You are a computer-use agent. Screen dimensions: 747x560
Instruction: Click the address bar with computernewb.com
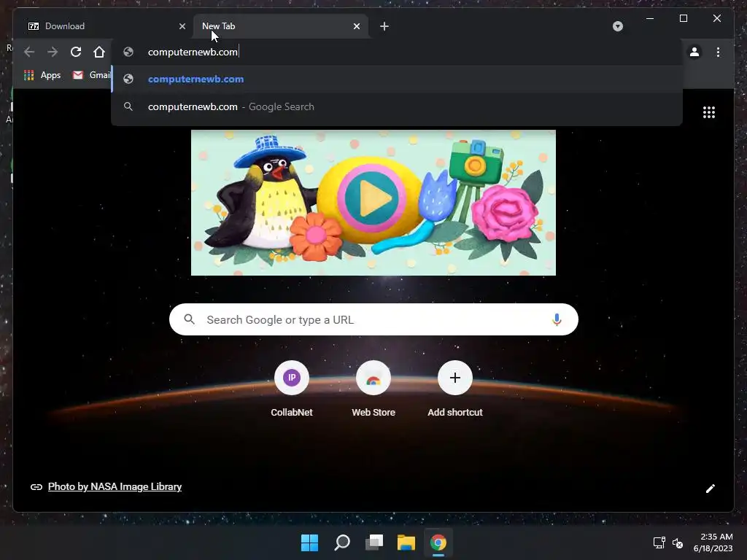click(397, 52)
